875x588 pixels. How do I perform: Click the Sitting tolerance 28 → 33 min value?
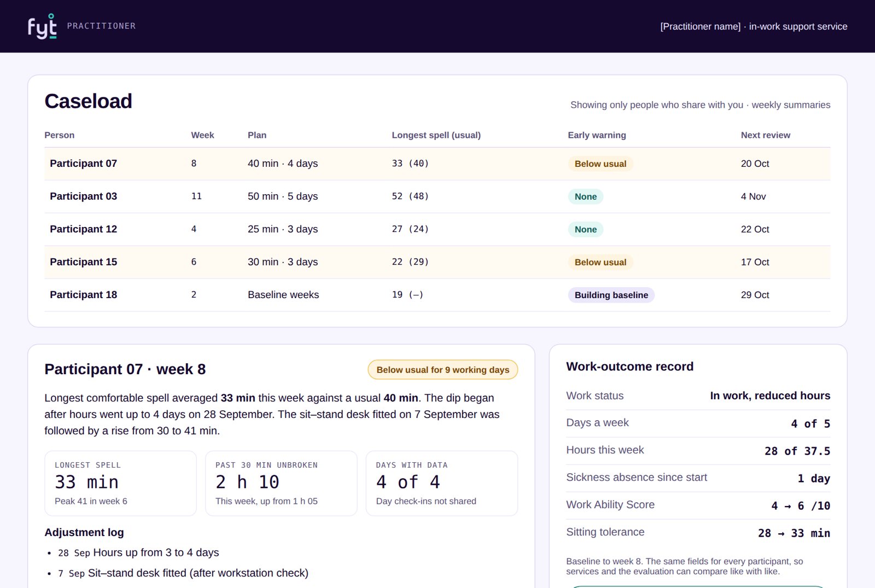click(x=794, y=533)
